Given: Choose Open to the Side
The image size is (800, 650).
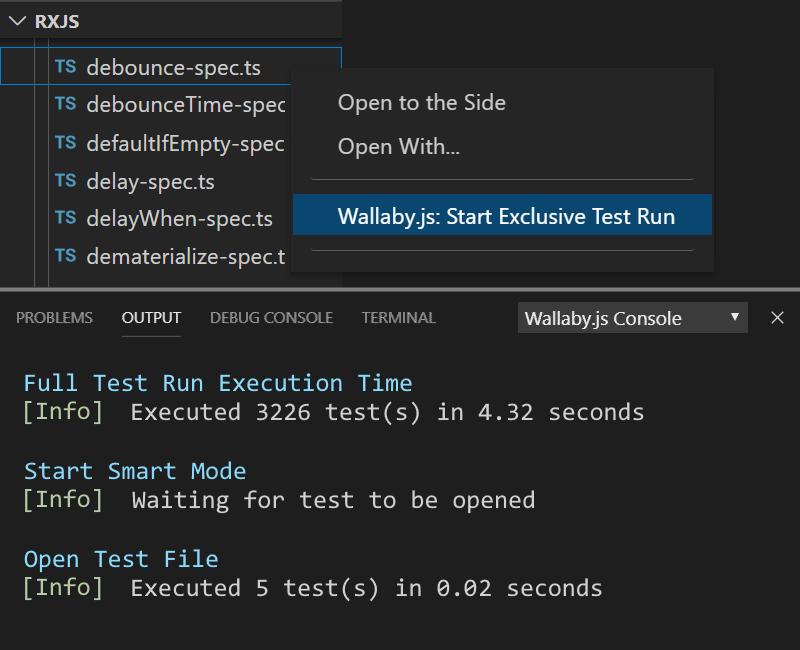Looking at the screenshot, I should 421,103.
